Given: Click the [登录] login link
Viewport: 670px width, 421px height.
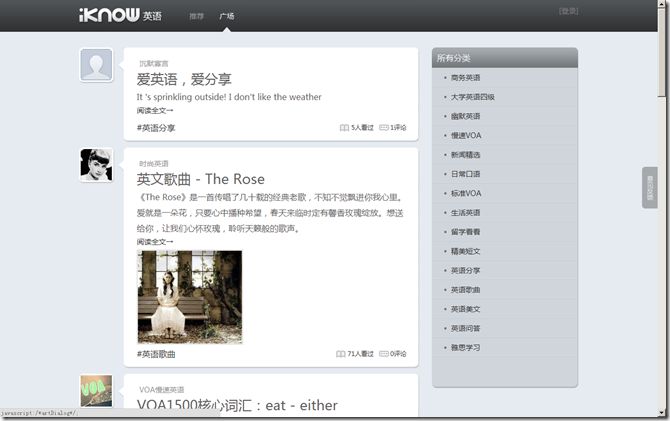Looking at the screenshot, I should 568,11.
